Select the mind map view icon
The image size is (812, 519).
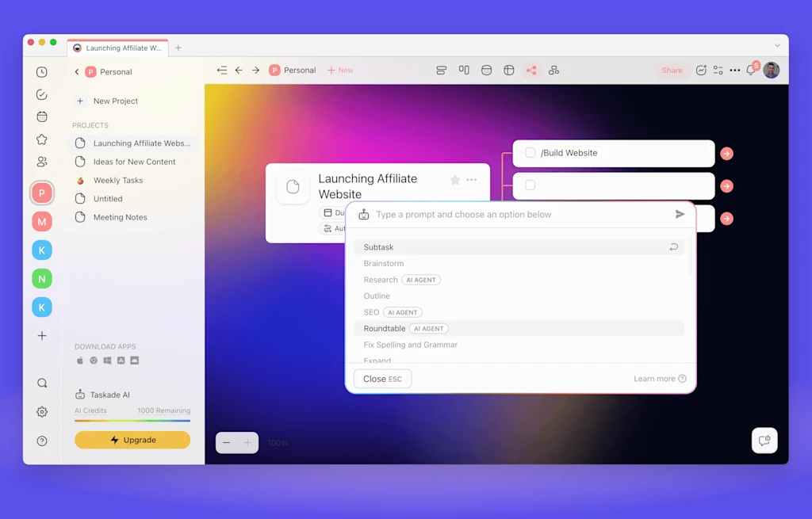click(531, 71)
